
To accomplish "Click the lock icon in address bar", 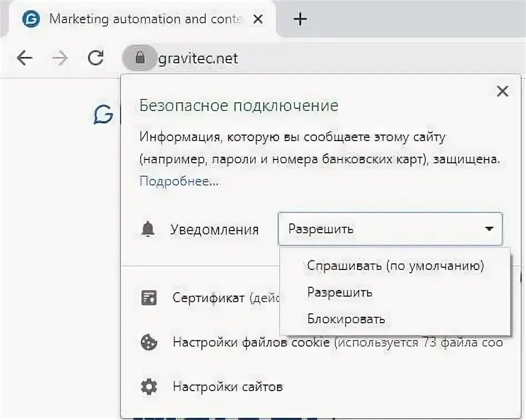I will tap(140, 58).
